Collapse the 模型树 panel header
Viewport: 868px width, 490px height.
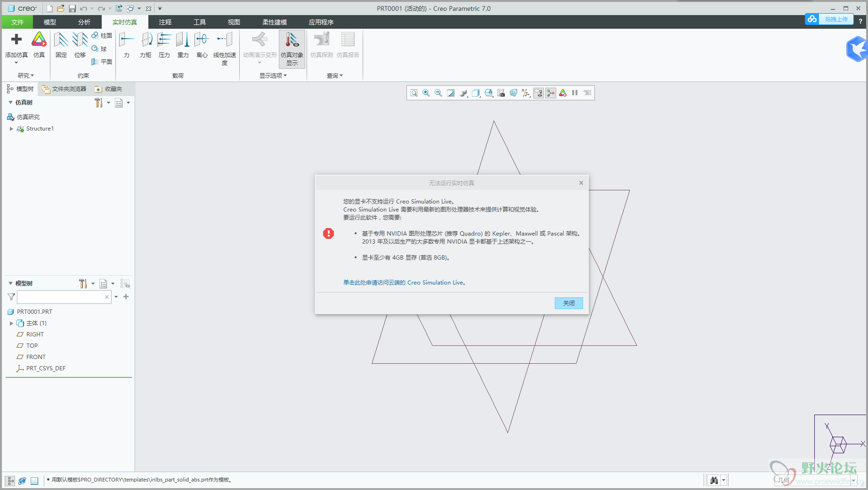click(x=10, y=283)
